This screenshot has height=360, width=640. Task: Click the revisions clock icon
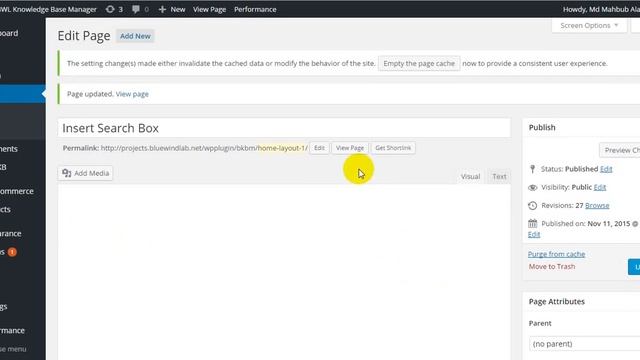532,205
